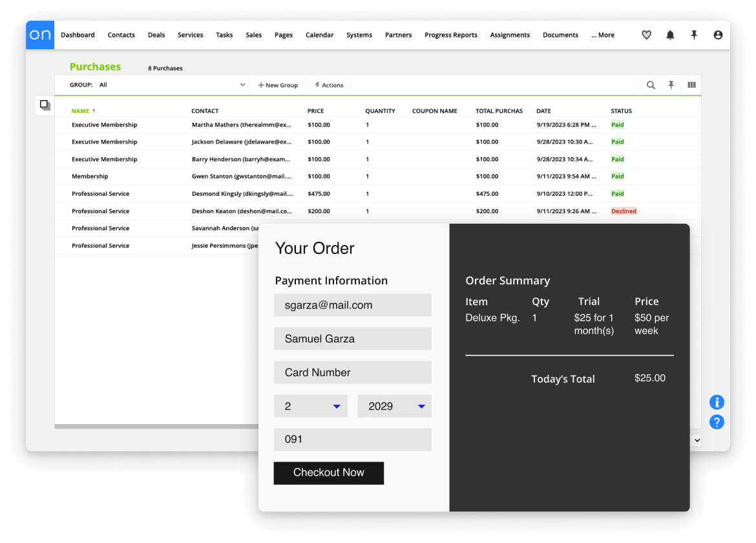Image resolution: width=756 pixels, height=543 pixels.
Task: Click the pin icon in the top navigation bar
Action: point(694,35)
